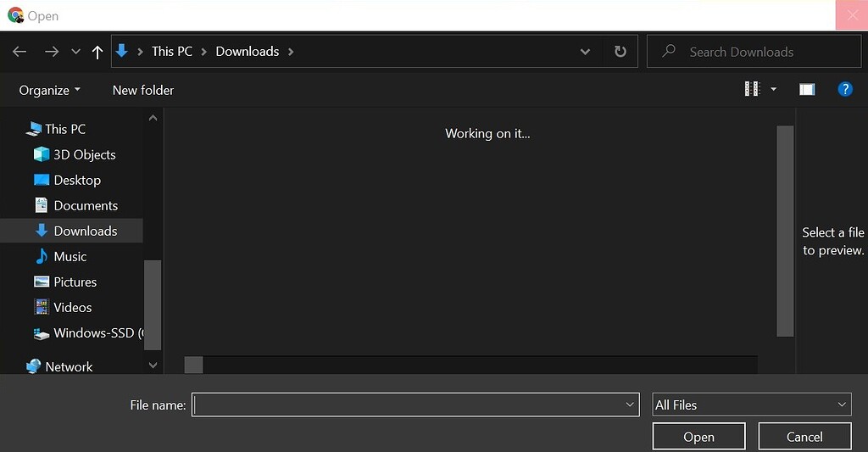Viewport: 868px width, 452px height.
Task: Click the Documents page icon
Action: point(42,205)
